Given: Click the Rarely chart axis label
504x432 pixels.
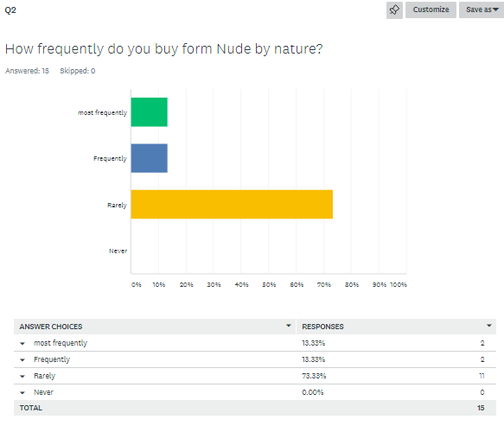Looking at the screenshot, I should pyautogui.click(x=117, y=205).
